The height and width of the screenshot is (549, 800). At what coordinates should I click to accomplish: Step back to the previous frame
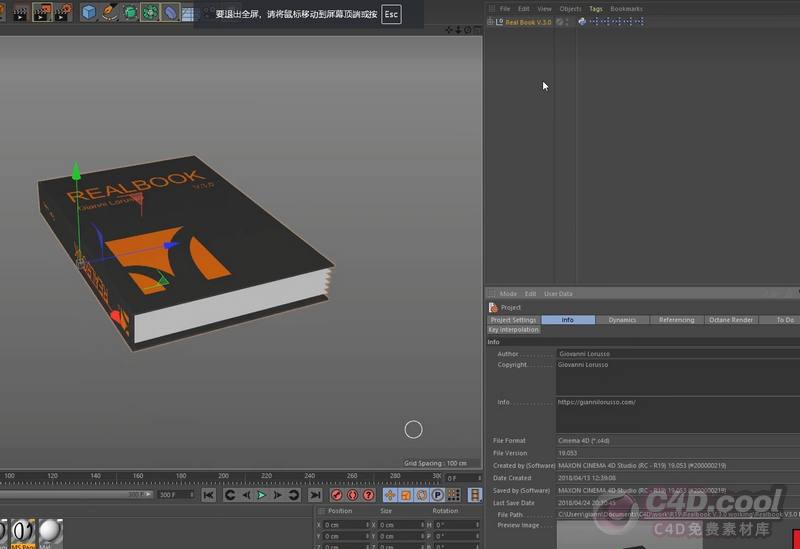(246, 495)
